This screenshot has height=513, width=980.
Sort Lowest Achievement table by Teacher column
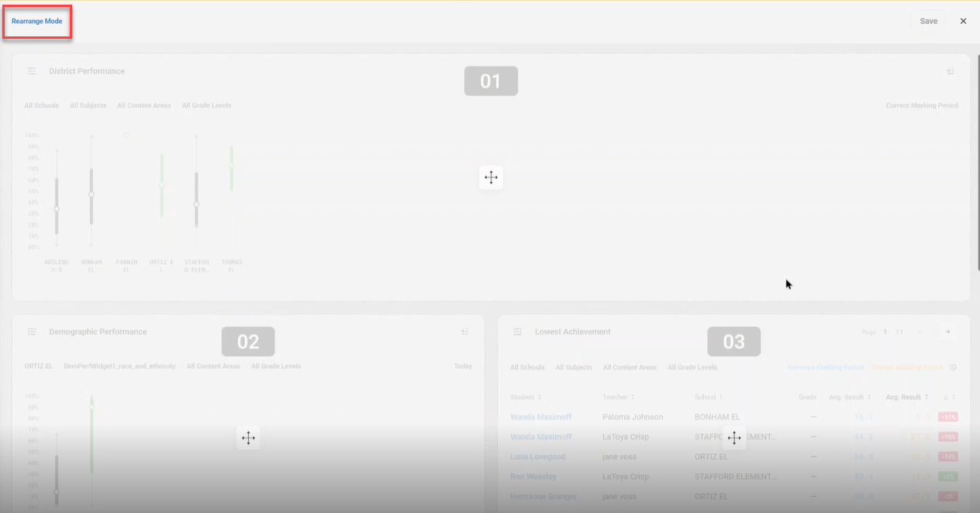pyautogui.click(x=618, y=397)
